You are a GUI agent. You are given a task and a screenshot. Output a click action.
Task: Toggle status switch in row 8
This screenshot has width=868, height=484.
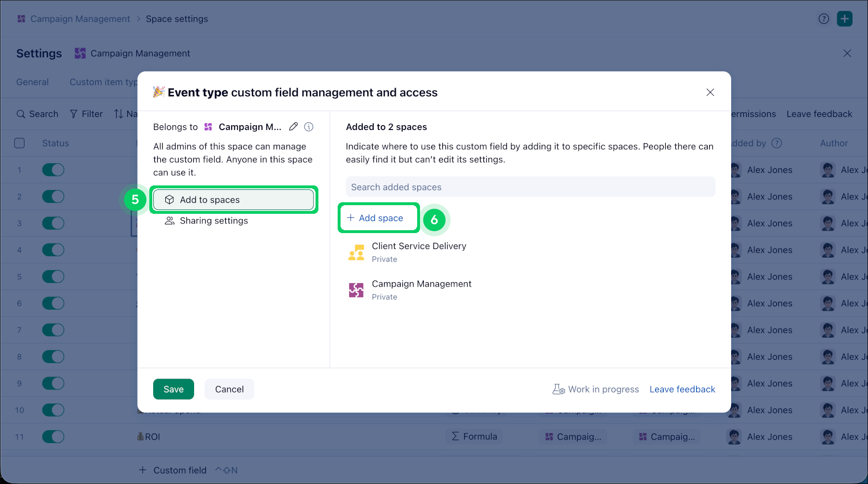[x=53, y=357]
